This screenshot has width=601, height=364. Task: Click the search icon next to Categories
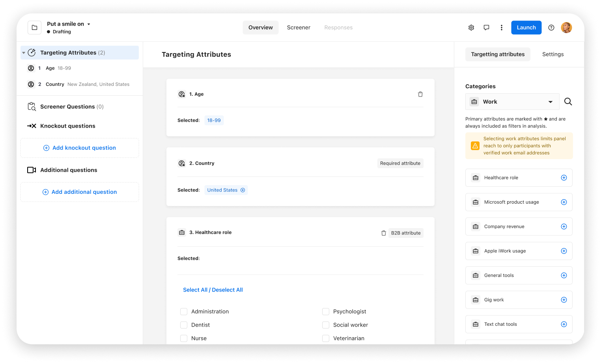(568, 101)
